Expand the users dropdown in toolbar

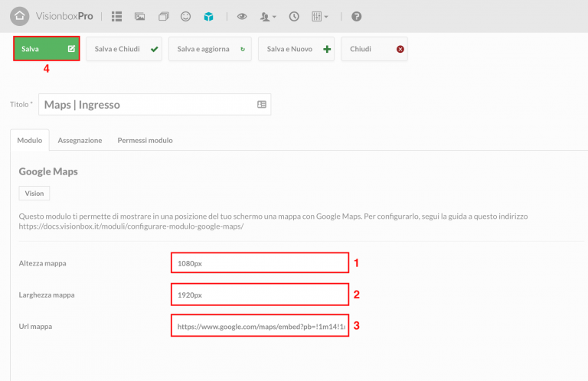pyautogui.click(x=268, y=17)
